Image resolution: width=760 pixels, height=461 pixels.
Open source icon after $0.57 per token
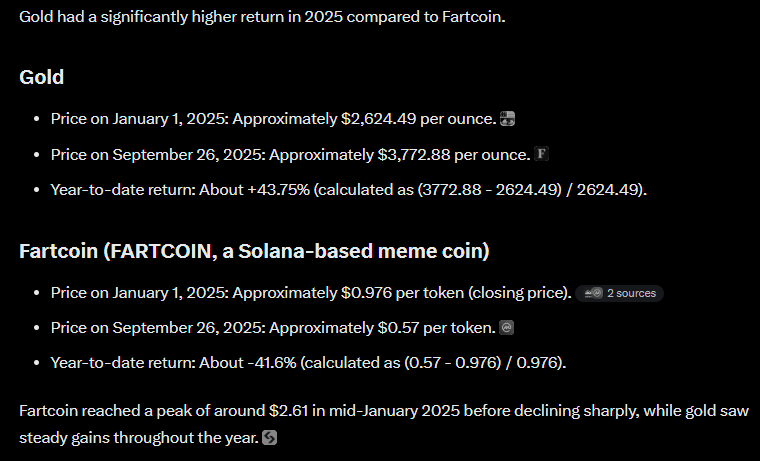(507, 328)
